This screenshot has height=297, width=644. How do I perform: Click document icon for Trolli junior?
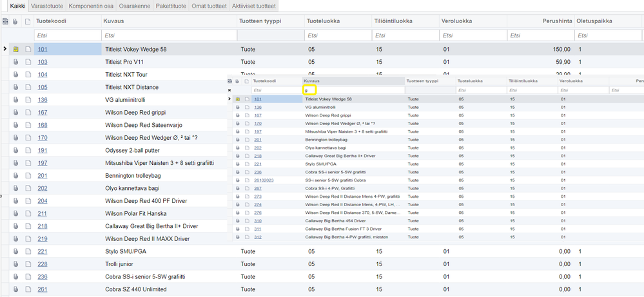(x=28, y=264)
